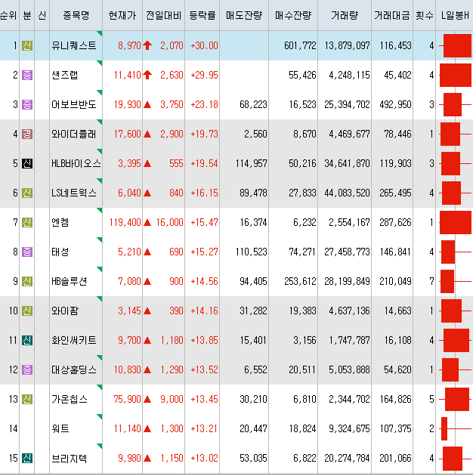
Task: Select stock name 와이더플래
Action: point(74,134)
